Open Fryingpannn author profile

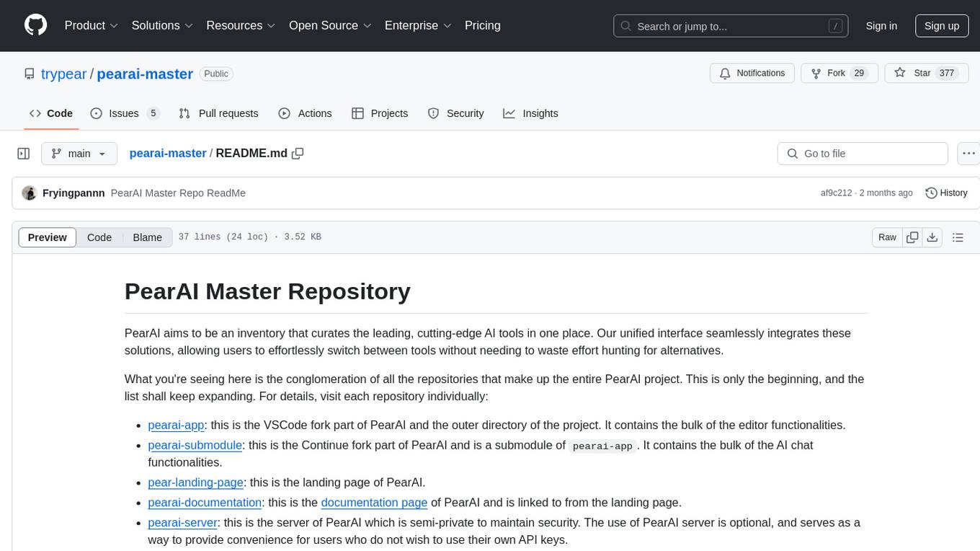(73, 193)
